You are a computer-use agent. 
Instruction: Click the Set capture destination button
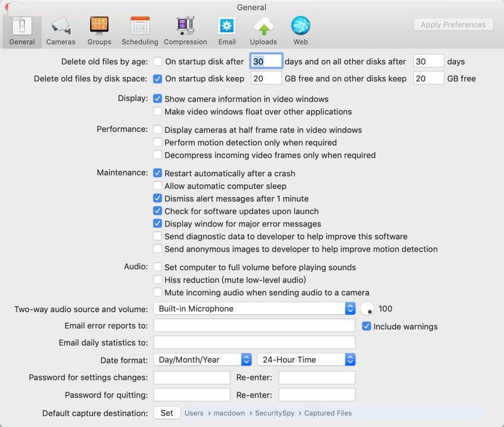[167, 413]
